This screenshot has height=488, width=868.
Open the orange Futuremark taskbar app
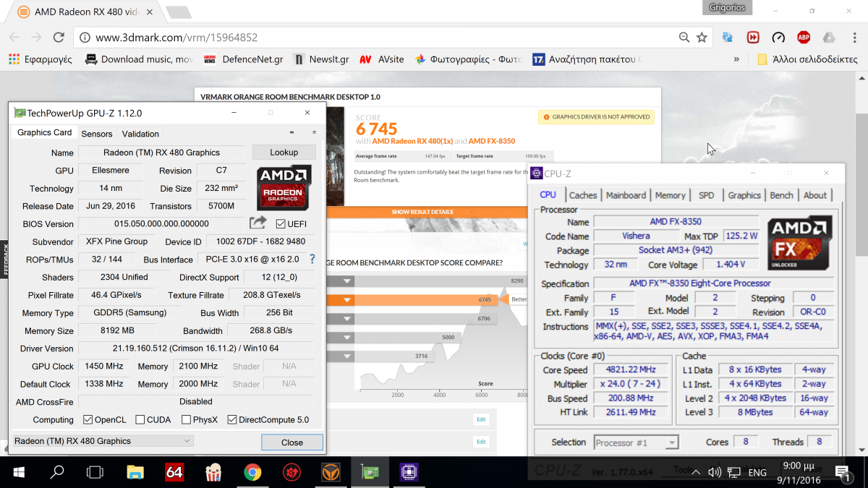tap(331, 472)
